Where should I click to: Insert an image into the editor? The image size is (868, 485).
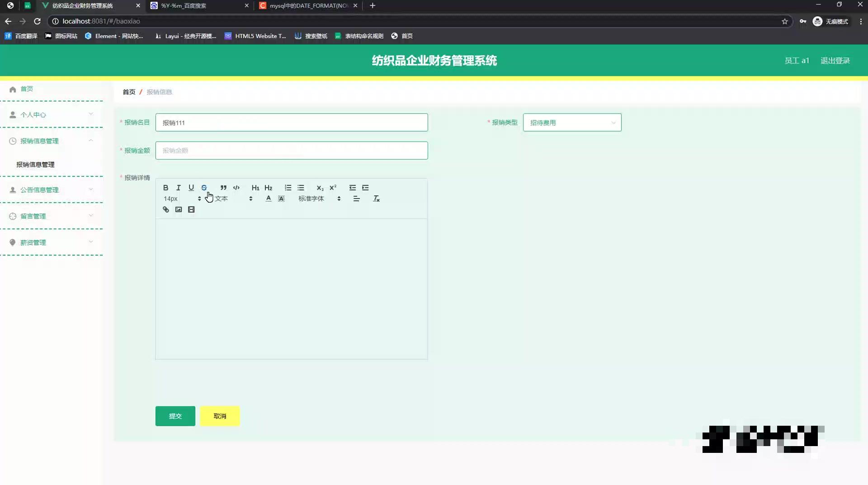[179, 209]
